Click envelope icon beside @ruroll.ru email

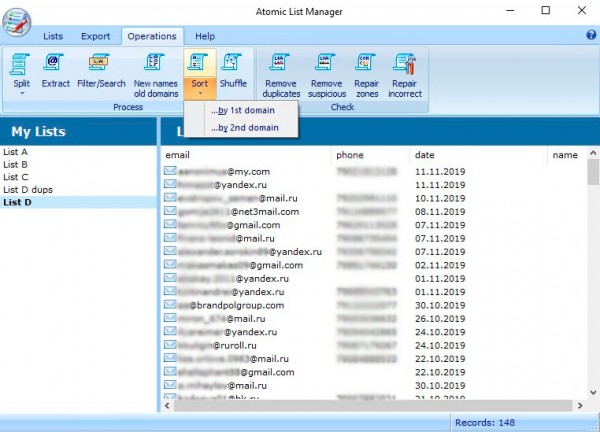170,345
